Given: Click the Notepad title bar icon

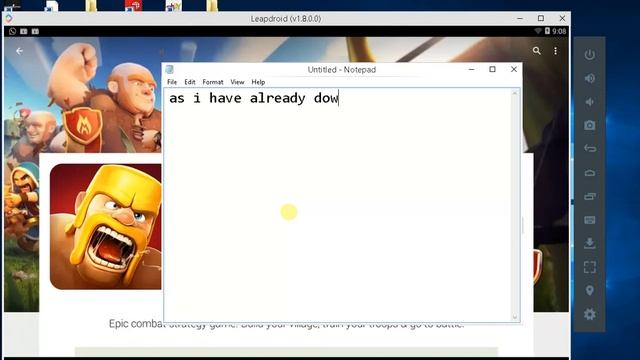Looking at the screenshot, I should 170,70.
